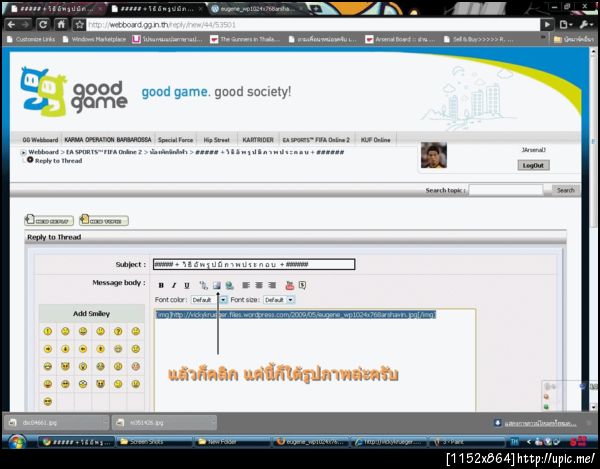The height and width of the screenshot is (469, 600).
Task: Open KUF Online nav tab
Action: click(x=375, y=140)
